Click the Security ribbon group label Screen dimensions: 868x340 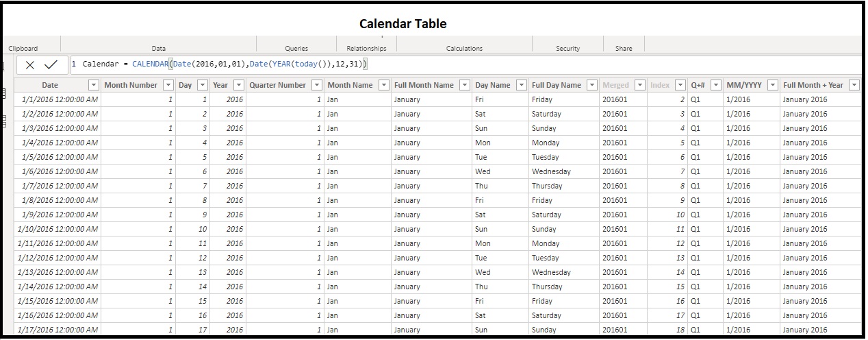(x=567, y=48)
